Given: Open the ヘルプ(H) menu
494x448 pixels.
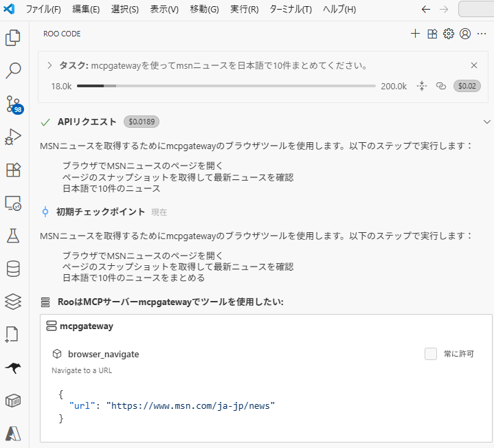Looking at the screenshot, I should click(x=339, y=9).
